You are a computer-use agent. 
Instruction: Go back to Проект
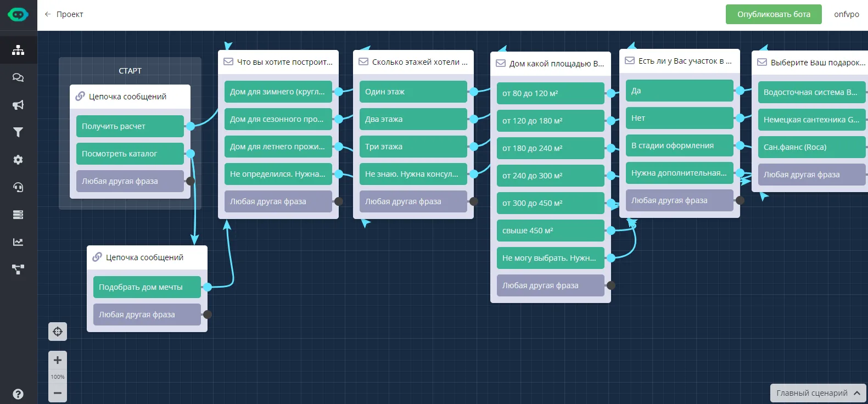click(x=70, y=14)
